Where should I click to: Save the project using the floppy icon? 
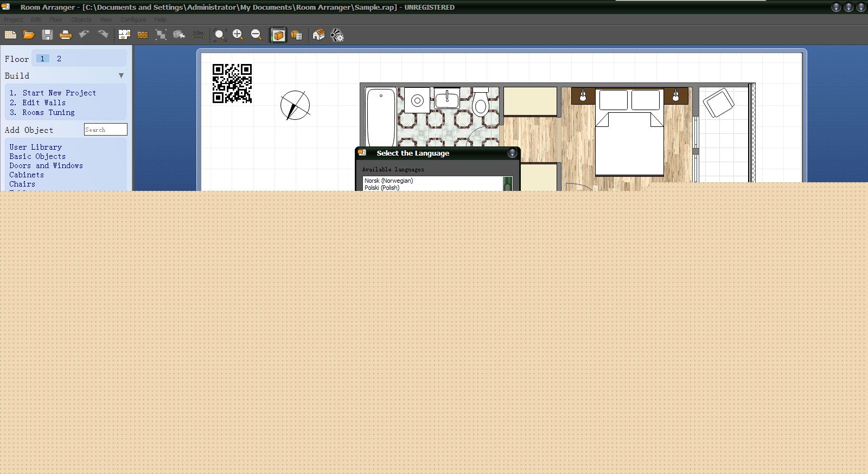tap(47, 35)
